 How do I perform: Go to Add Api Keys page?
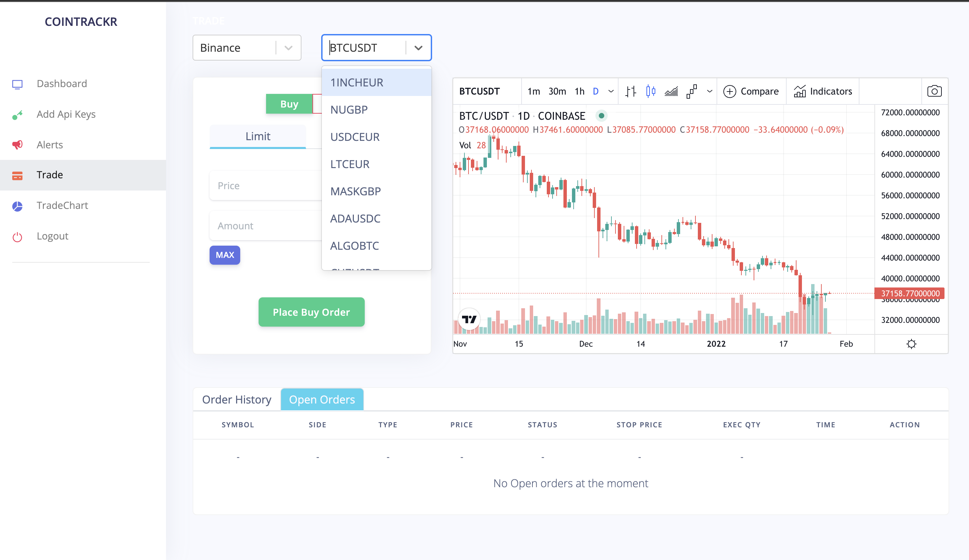coord(66,114)
